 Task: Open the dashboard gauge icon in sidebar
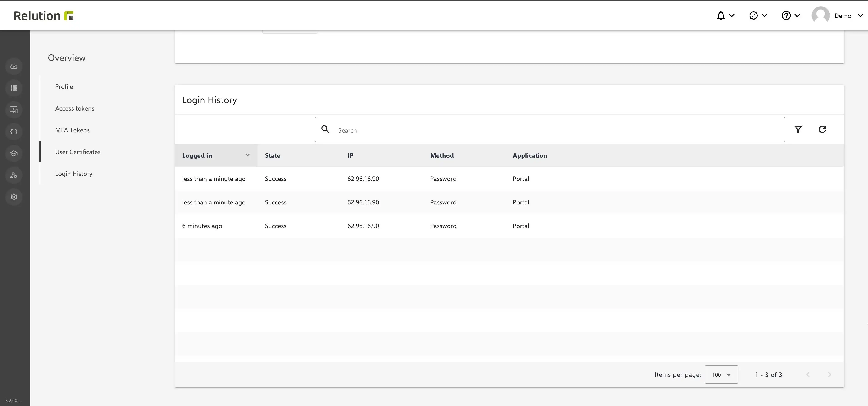tap(14, 66)
